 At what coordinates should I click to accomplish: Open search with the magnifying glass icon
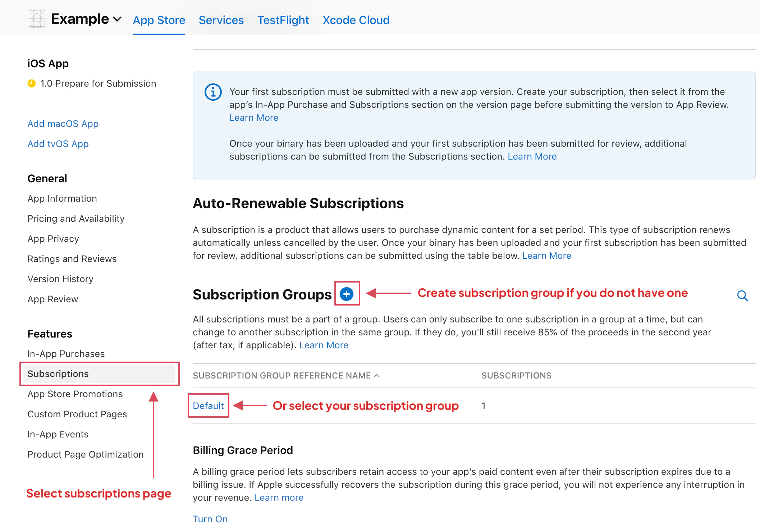742,295
